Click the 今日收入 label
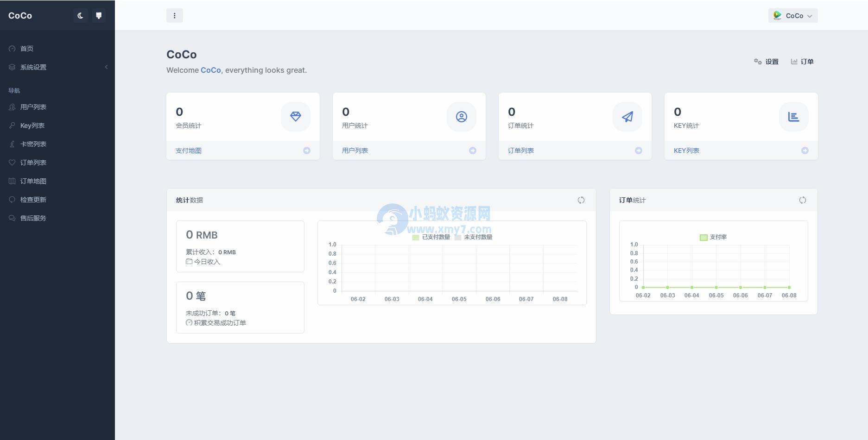This screenshot has height=440, width=868. 207,262
